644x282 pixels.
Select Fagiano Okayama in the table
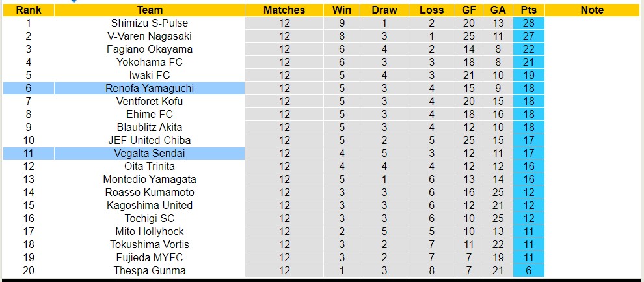150,49
